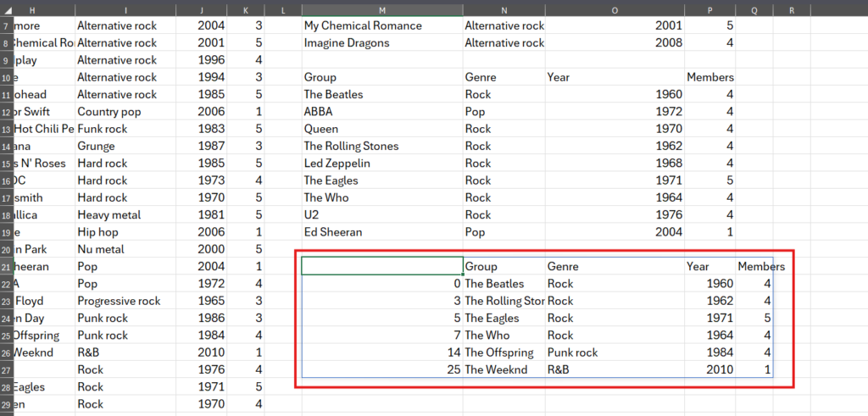Click the 'Grunge' cell

pos(125,146)
